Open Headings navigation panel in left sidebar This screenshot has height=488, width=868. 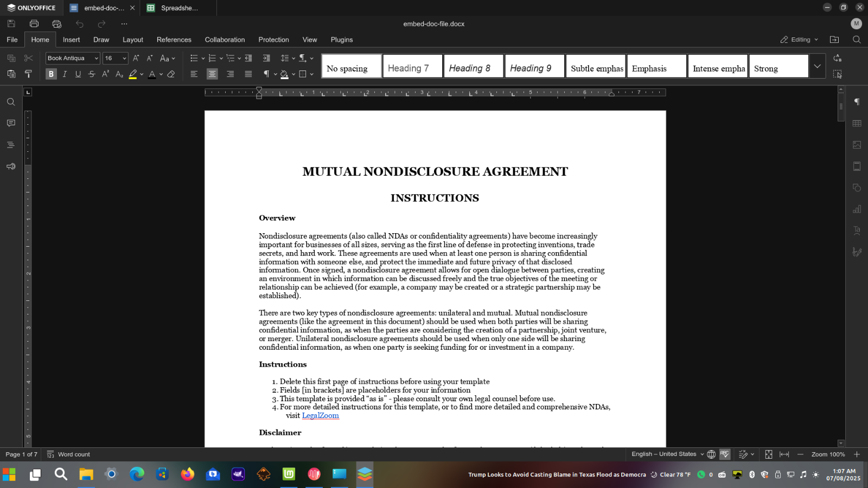(11, 145)
